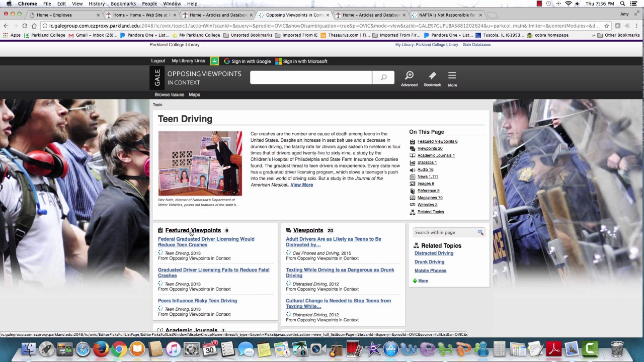Click the search magnifier button in Gale header
This screenshot has width=644, height=362.
coord(383,77)
